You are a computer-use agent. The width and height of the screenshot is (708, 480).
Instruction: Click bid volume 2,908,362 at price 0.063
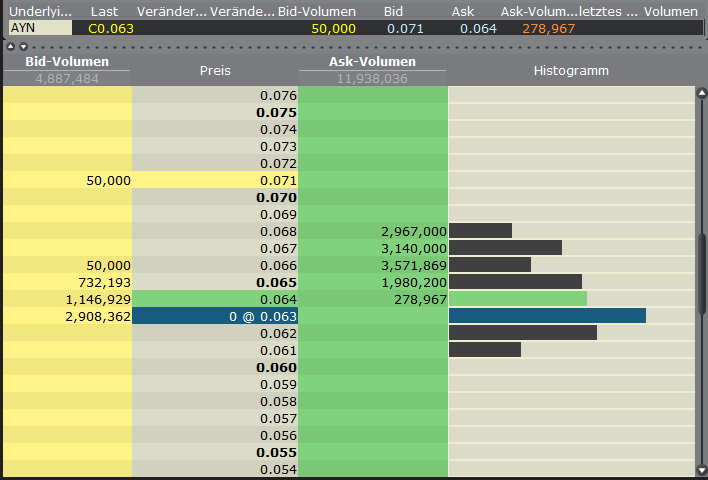click(x=68, y=316)
